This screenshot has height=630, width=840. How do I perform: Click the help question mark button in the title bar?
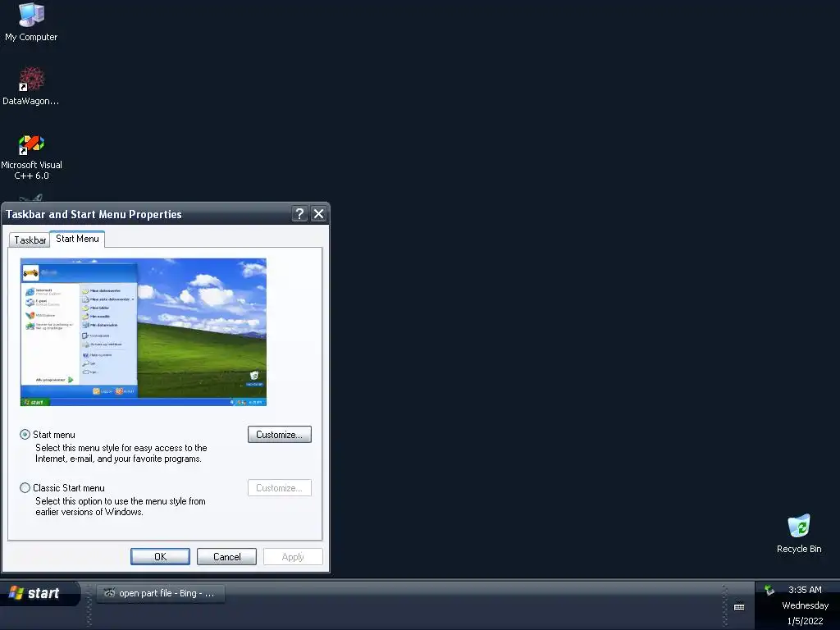pyautogui.click(x=299, y=214)
